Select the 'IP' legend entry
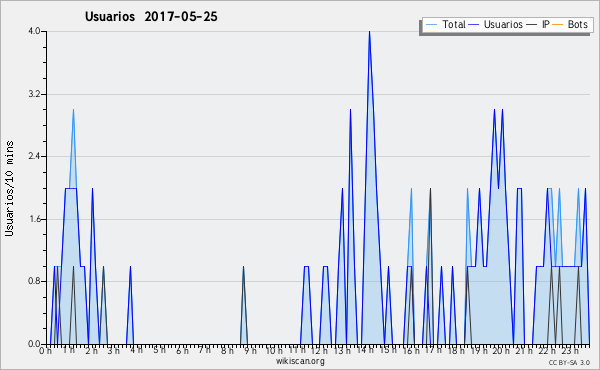Viewport: 600px width, 370px height. (x=538, y=25)
